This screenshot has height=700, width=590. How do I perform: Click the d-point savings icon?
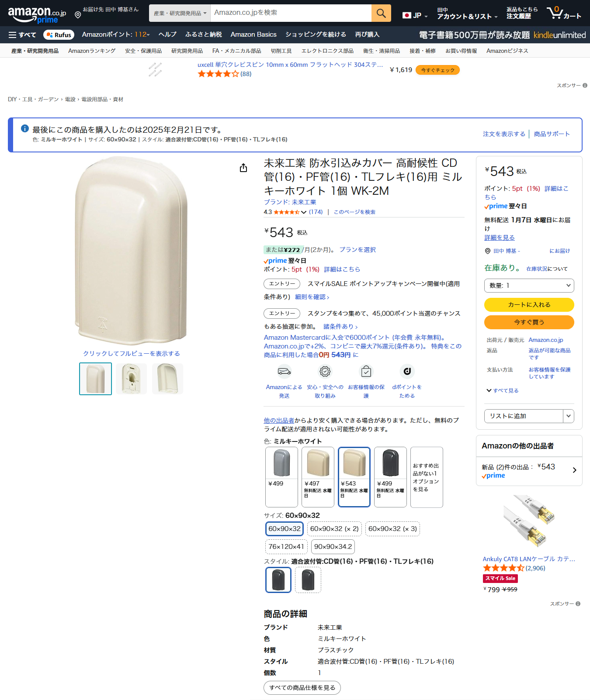pos(407,372)
